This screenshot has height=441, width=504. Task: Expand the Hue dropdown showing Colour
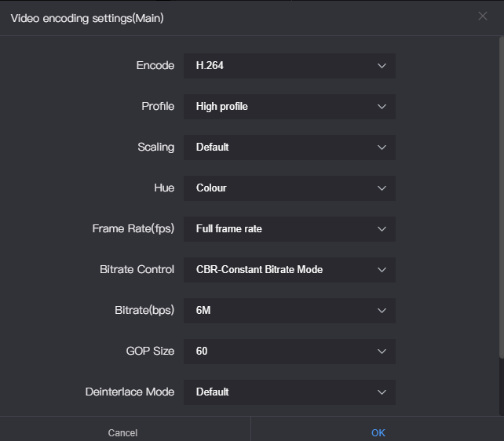(x=290, y=188)
